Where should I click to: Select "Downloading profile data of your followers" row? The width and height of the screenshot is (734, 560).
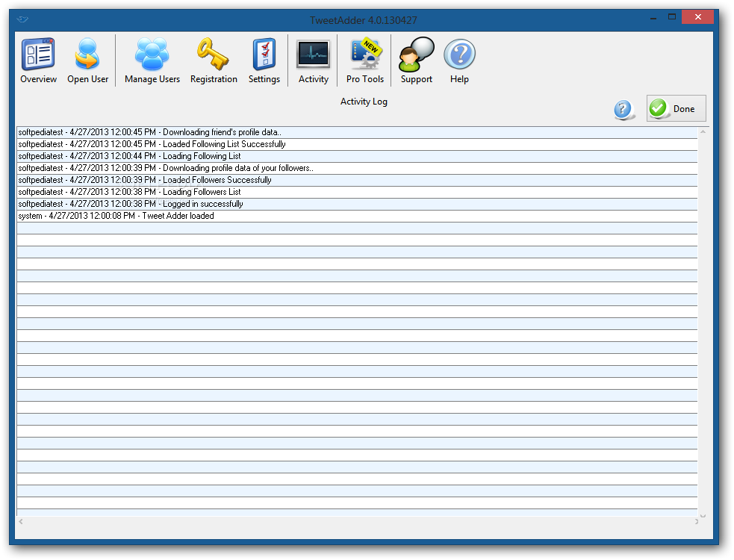[x=357, y=168]
